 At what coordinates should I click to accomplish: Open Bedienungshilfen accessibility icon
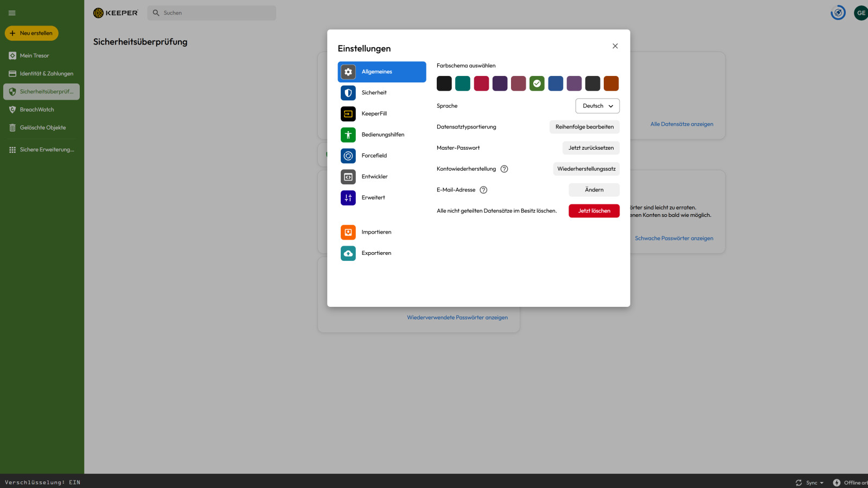click(x=348, y=135)
